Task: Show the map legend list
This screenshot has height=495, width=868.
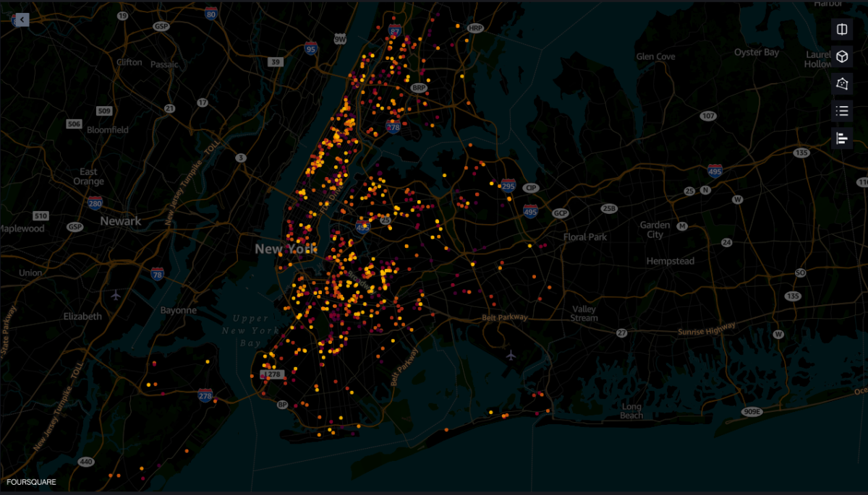Action: (x=842, y=111)
